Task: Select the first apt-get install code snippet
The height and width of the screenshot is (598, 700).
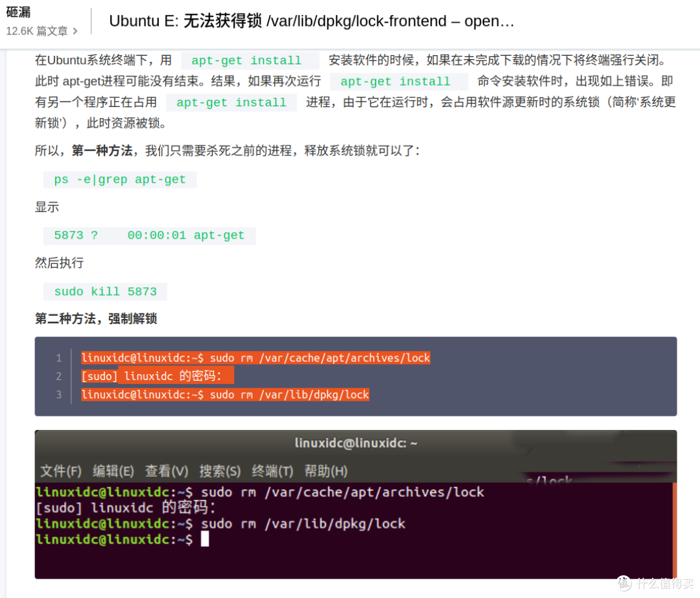Action: (250, 60)
